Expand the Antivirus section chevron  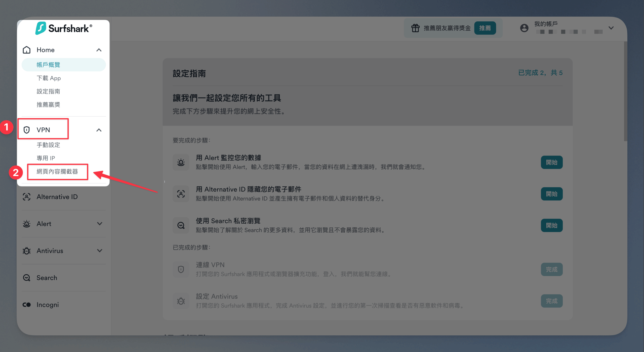[x=100, y=251]
